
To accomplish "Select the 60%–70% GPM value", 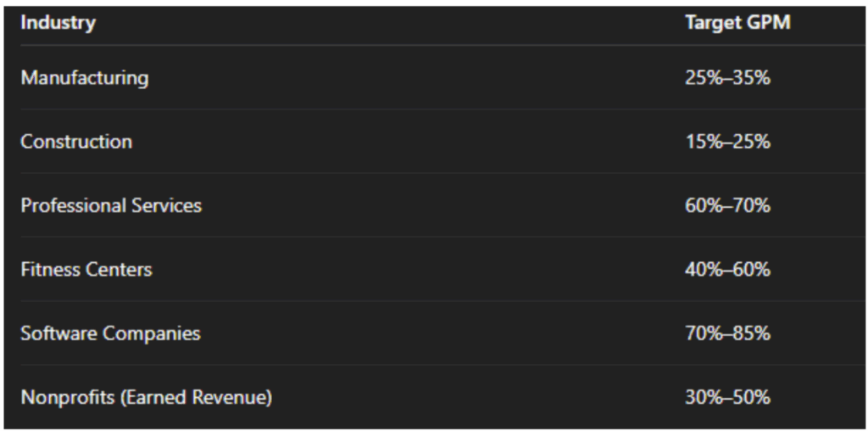I will pyautogui.click(x=727, y=206).
